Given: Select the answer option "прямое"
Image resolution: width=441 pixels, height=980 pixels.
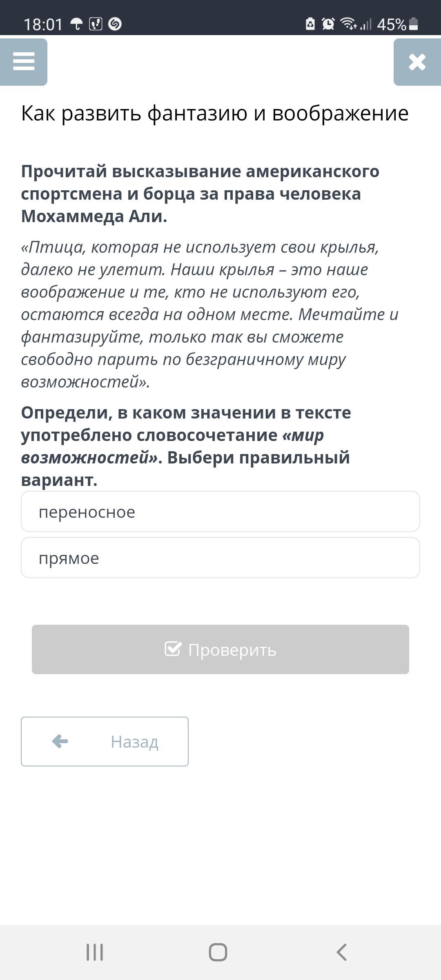Looking at the screenshot, I should coord(220,558).
